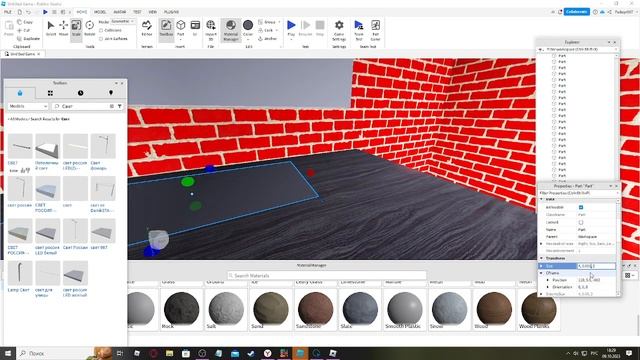Viewport: 640px width, 360px height.
Task: Switch to the TEST ribbon tab
Action: pyautogui.click(x=137, y=12)
